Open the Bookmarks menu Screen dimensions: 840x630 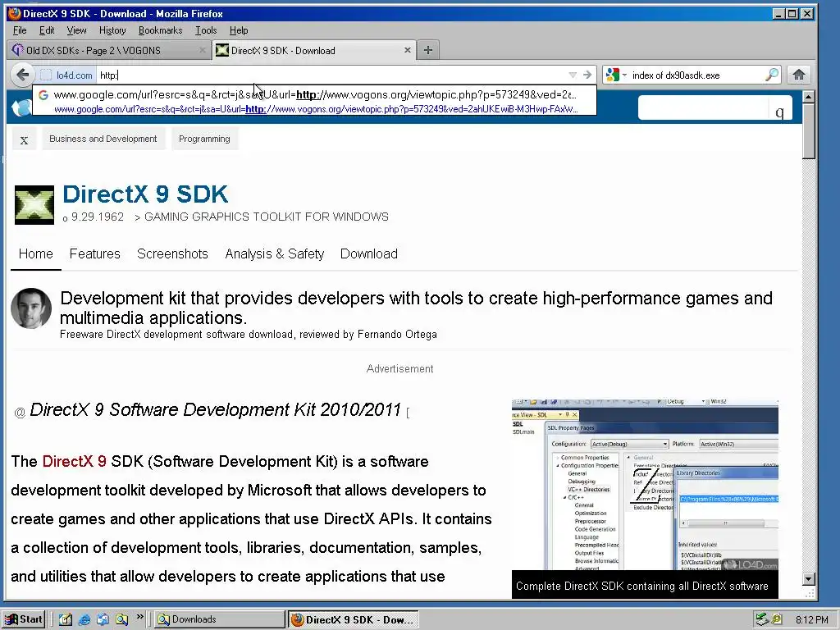point(160,30)
